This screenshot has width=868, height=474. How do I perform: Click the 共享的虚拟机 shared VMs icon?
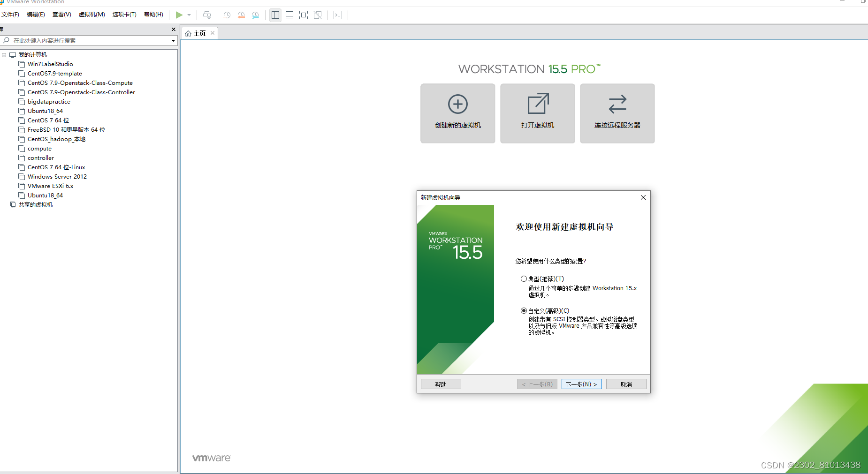coord(13,205)
